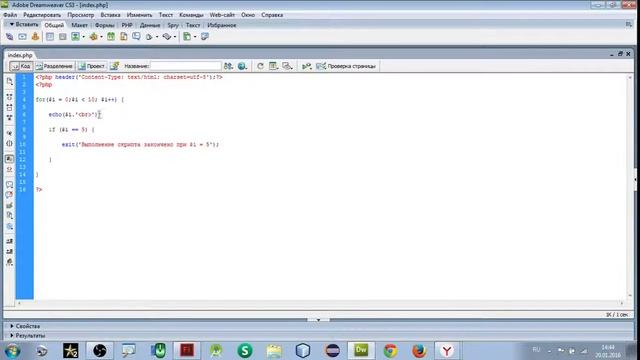Open the Visual Aids dropdown
Screen dimensions: 640x360
pyautogui.click(x=287, y=66)
